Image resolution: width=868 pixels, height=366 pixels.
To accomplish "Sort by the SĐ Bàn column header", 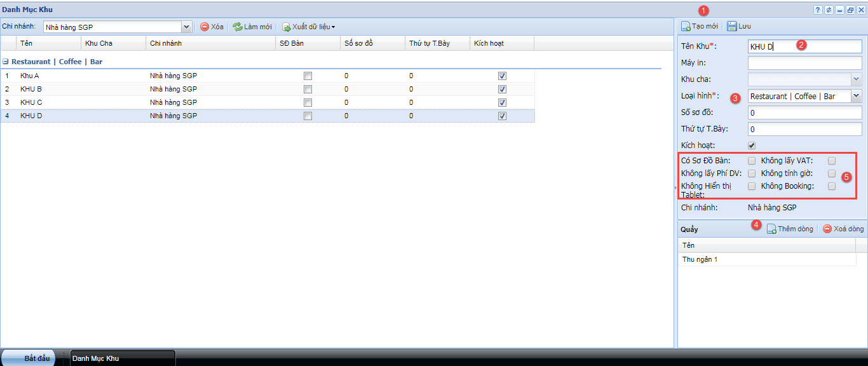I will coord(308,43).
